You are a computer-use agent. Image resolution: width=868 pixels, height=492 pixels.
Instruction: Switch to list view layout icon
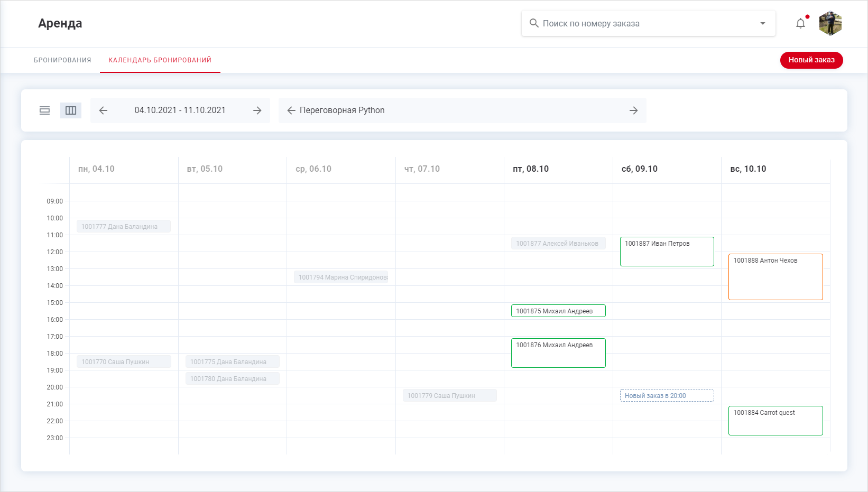point(44,110)
